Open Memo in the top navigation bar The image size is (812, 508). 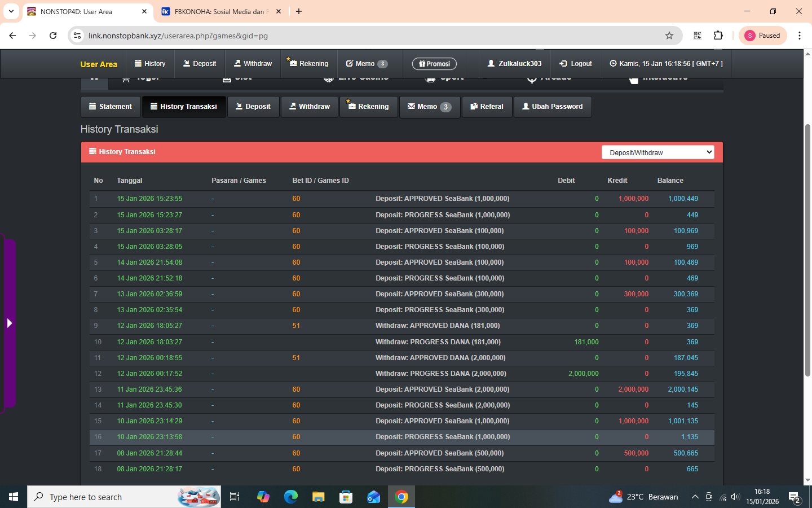coord(367,64)
